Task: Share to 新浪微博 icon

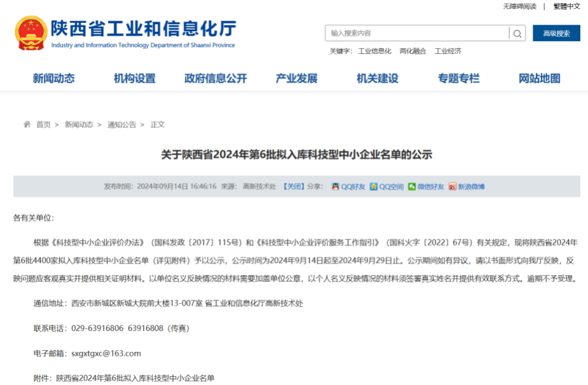Action: coord(452,187)
